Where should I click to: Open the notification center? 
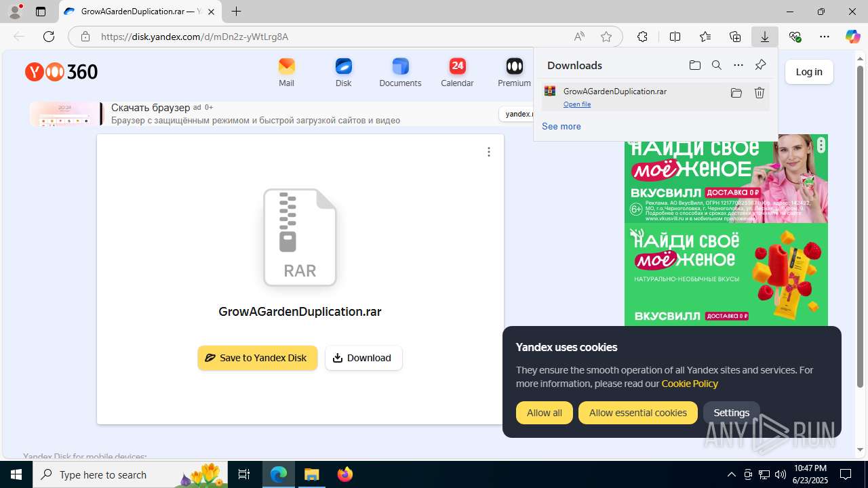click(x=846, y=474)
